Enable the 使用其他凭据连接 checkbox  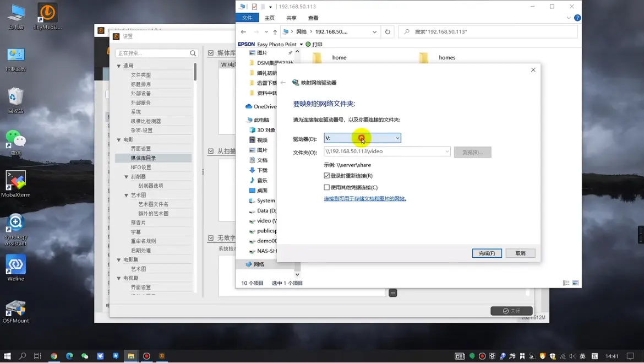[x=327, y=187]
